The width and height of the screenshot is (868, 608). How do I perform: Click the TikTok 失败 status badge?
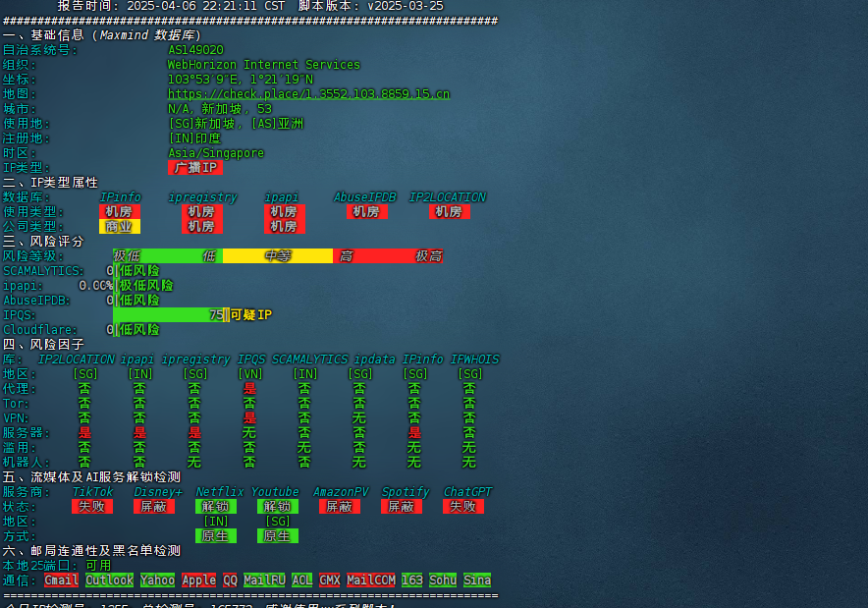pos(92,507)
